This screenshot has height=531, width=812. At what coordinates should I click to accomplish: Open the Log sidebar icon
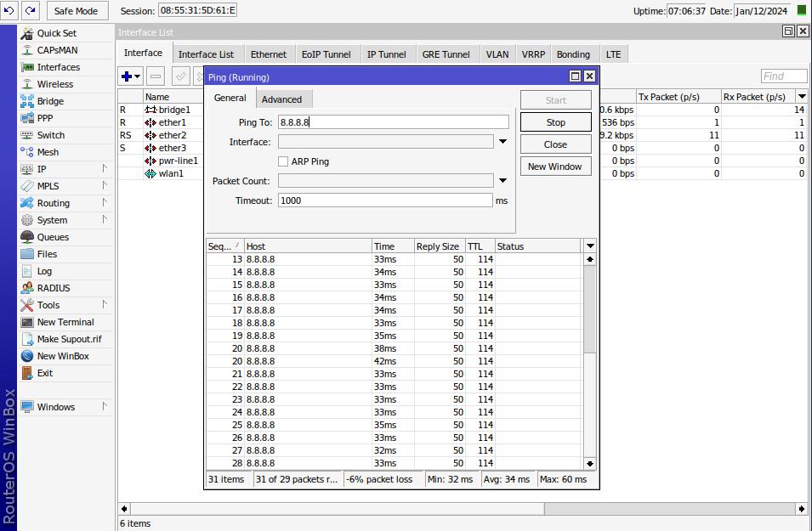tap(27, 271)
